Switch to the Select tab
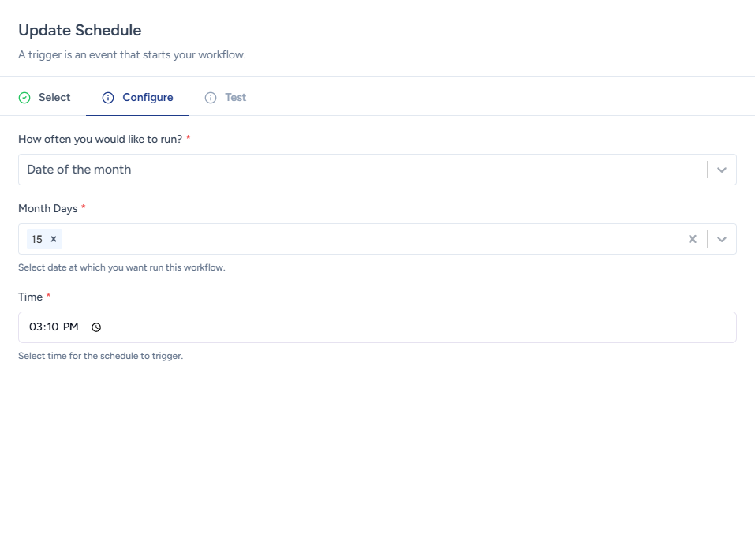 (54, 98)
